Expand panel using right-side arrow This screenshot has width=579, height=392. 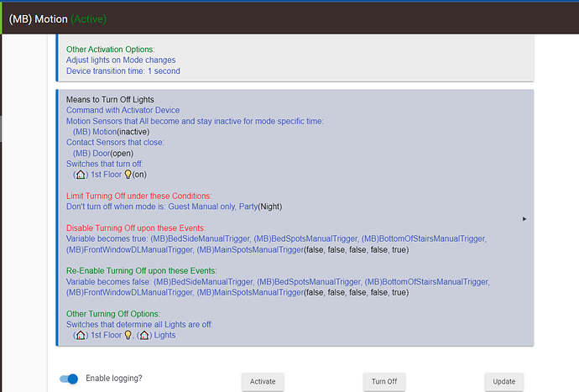click(x=524, y=218)
